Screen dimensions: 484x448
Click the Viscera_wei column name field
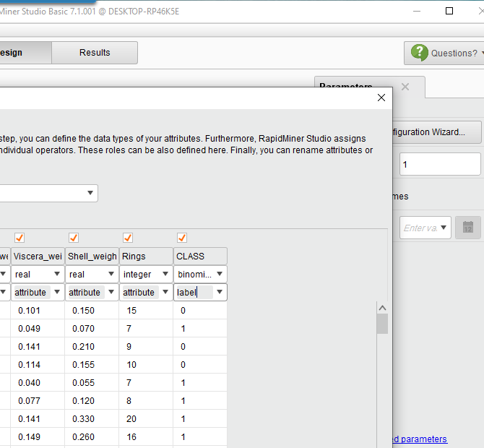[38, 257]
